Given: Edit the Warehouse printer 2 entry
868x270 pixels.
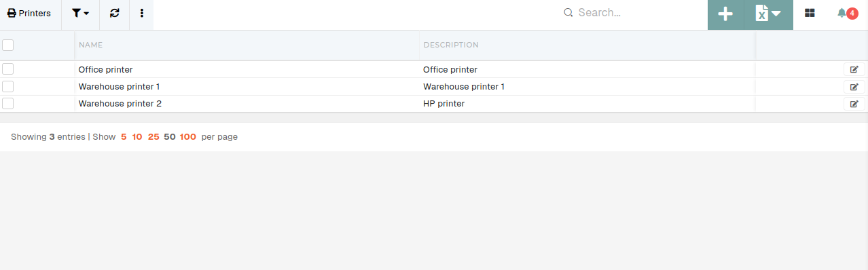Looking at the screenshot, I should [x=854, y=104].
